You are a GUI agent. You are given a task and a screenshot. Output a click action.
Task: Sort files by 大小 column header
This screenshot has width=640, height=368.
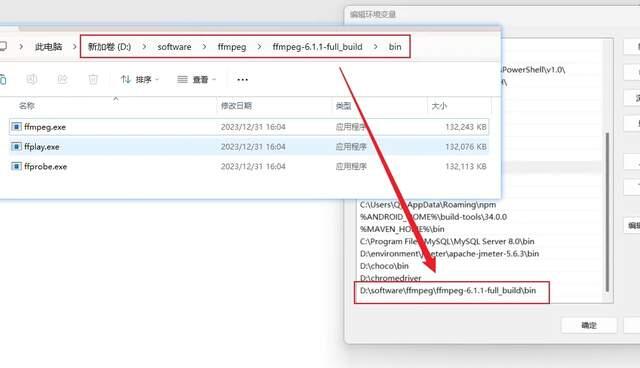click(439, 106)
